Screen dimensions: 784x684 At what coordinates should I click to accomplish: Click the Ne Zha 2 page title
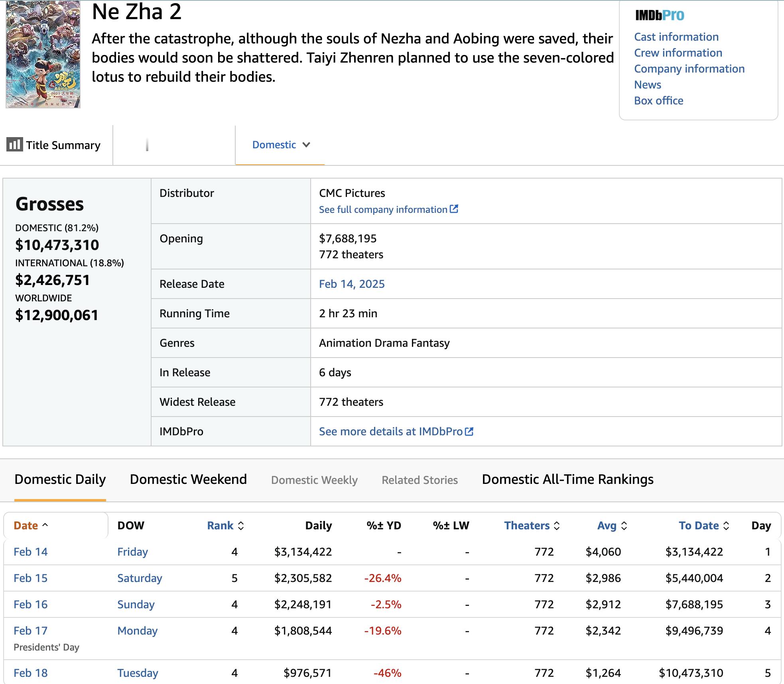pyautogui.click(x=137, y=11)
